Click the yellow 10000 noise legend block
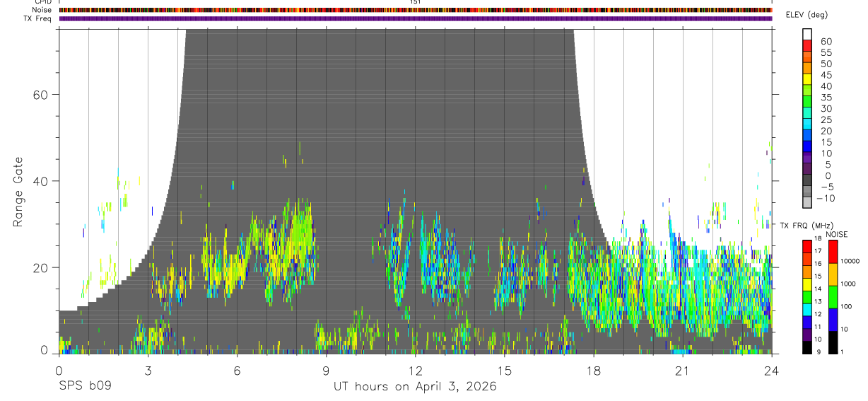 tap(833, 274)
